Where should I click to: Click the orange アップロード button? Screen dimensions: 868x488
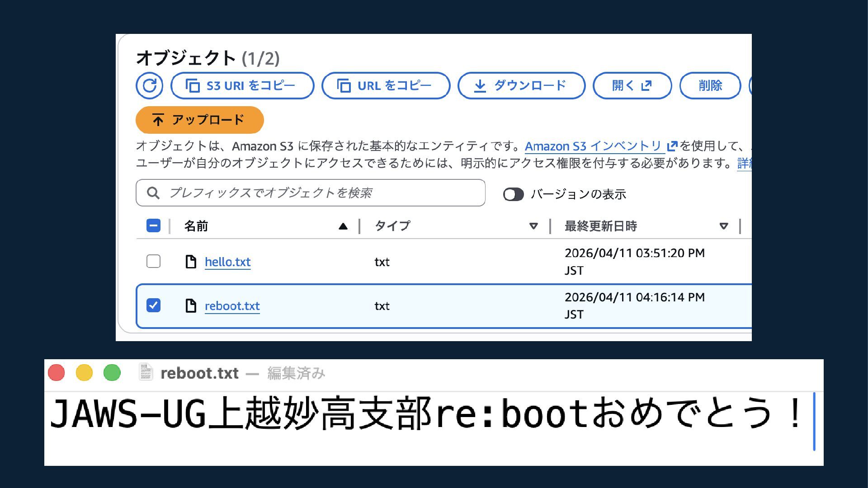(x=199, y=120)
